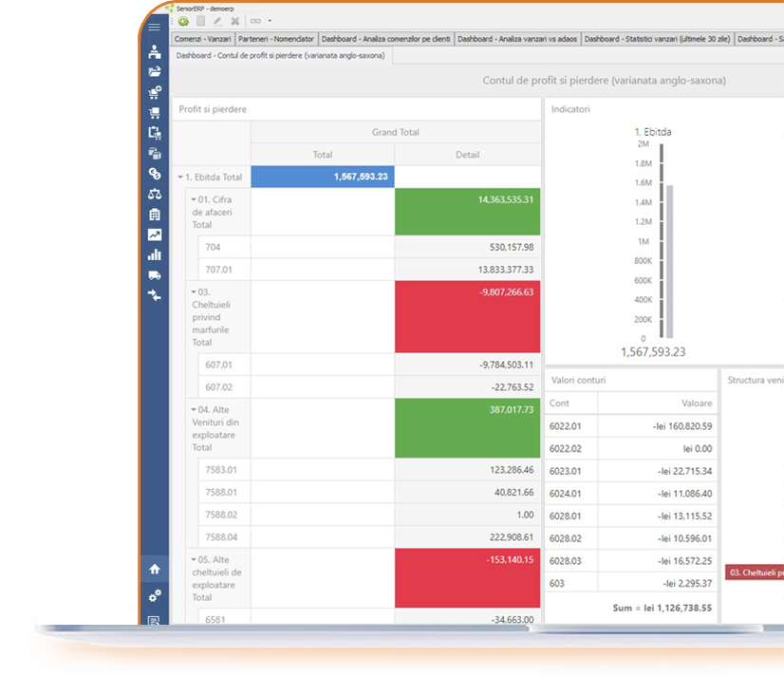Collapse the 1. Ebitda Total node
This screenshot has width=784, height=695.
coord(179,177)
